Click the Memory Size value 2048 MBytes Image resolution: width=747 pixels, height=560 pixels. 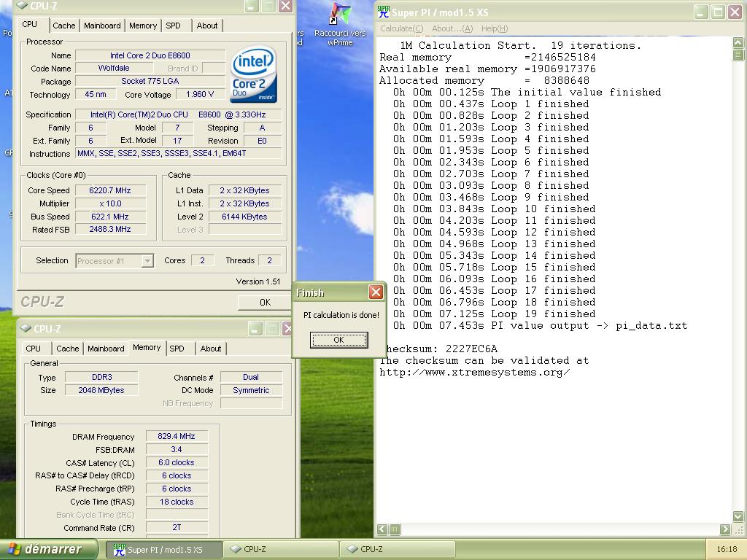[102, 391]
